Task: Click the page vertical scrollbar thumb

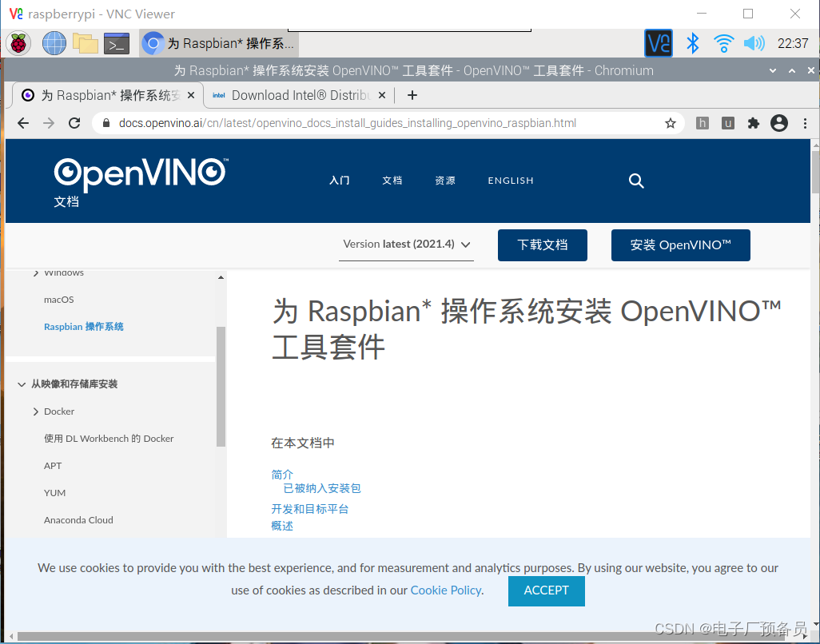Action: (815, 172)
